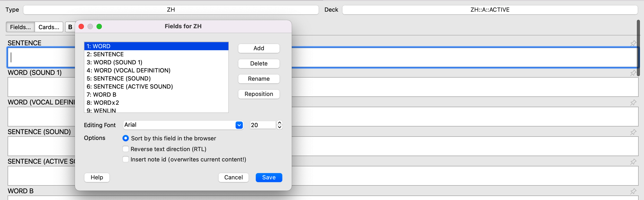Select field 4: WORD (VOCAL DEFINITION)
The image size is (644, 200).
pos(156,70)
